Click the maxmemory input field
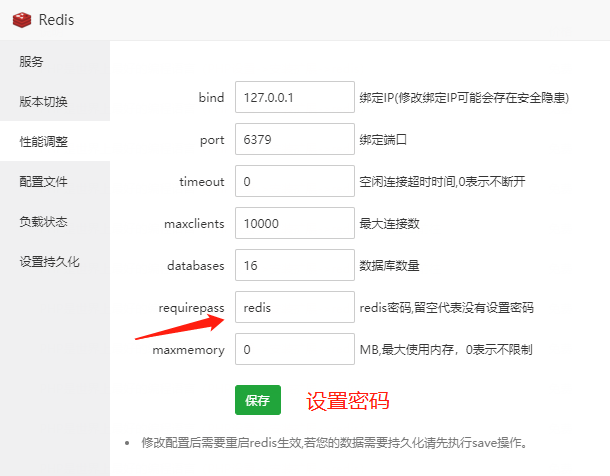 [294, 350]
